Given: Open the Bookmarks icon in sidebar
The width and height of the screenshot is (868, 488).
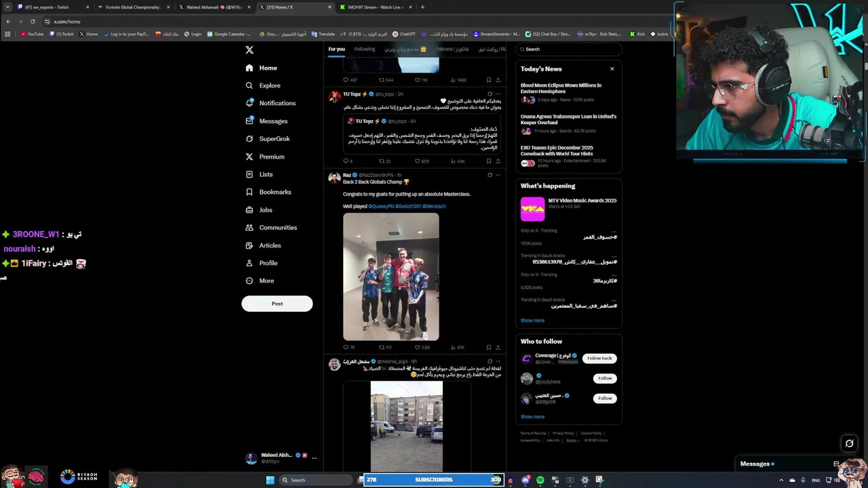Looking at the screenshot, I should point(250,192).
